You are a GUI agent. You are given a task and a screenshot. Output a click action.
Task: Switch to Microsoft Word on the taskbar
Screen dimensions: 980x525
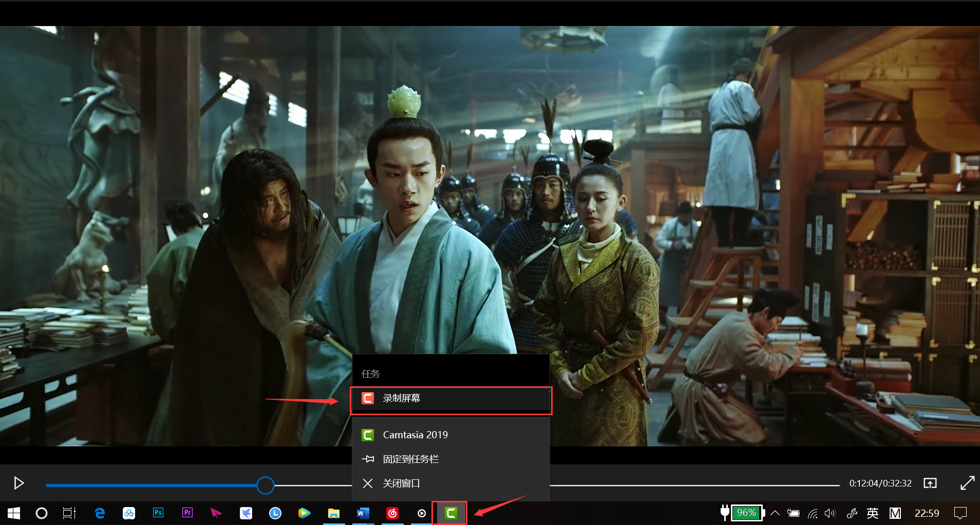pyautogui.click(x=363, y=513)
